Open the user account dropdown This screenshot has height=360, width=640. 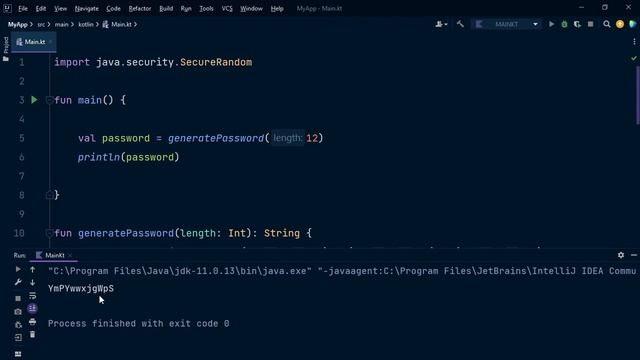pyautogui.click(x=441, y=24)
